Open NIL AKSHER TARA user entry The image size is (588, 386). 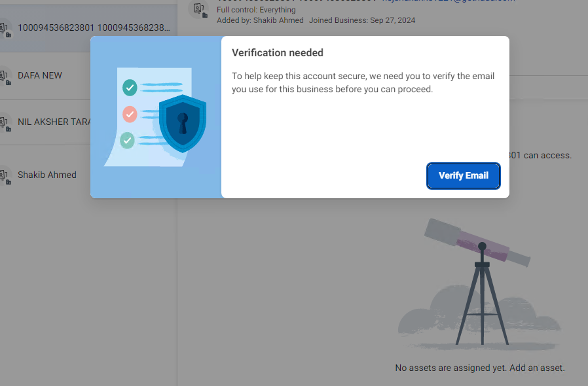pos(54,122)
